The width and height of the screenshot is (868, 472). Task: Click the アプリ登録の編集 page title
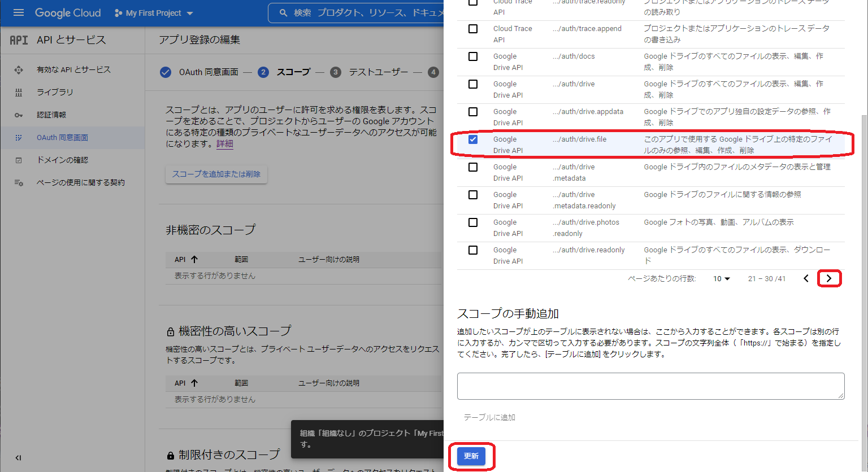tap(199, 40)
